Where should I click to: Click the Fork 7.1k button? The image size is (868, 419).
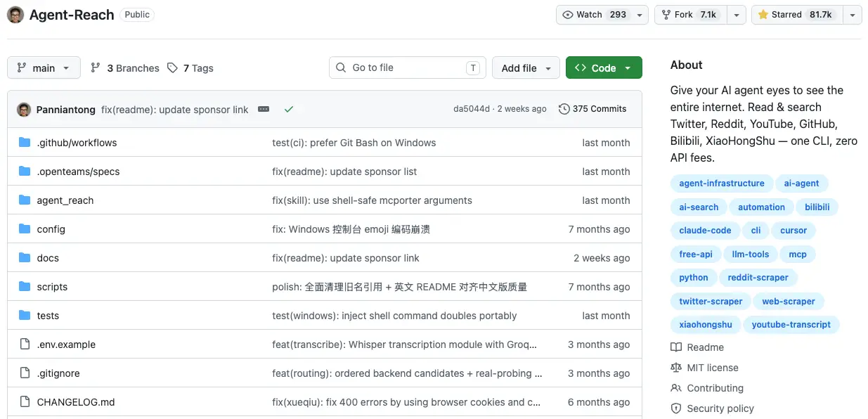[x=691, y=15]
